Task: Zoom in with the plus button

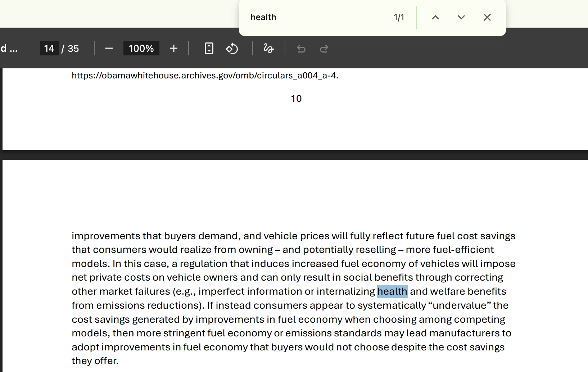Action: pos(174,49)
